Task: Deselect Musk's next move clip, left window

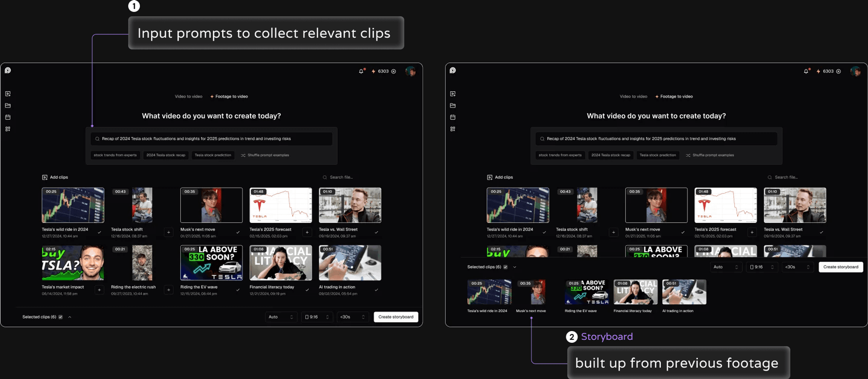Action: click(x=238, y=232)
